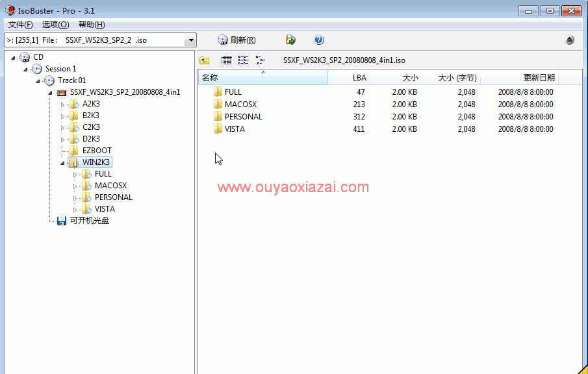Click the IsoBuster application title icon
Viewport: 588px width, 374px height.
(x=10, y=10)
